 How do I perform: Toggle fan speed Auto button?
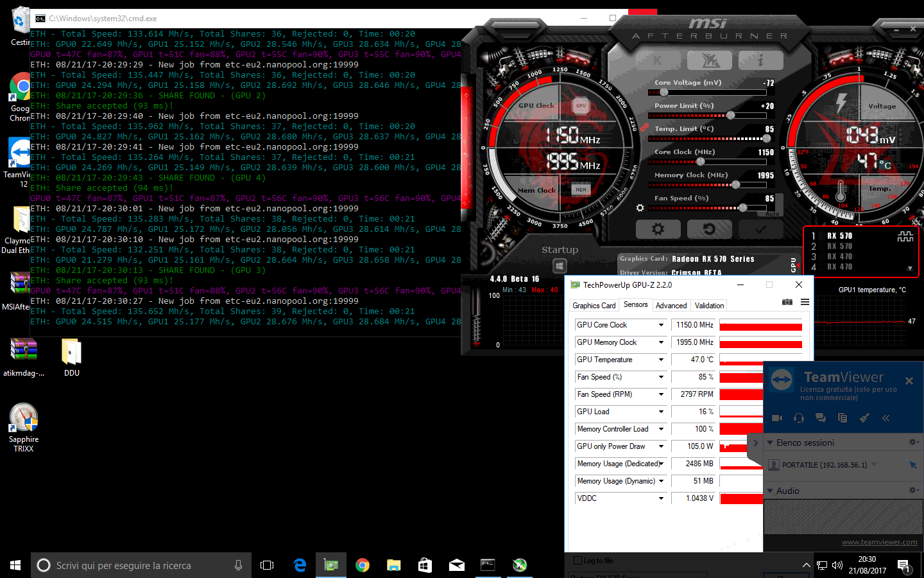click(773, 214)
